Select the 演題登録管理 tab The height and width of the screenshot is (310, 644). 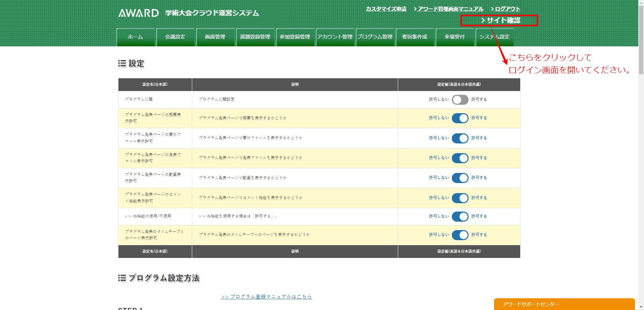pos(255,37)
